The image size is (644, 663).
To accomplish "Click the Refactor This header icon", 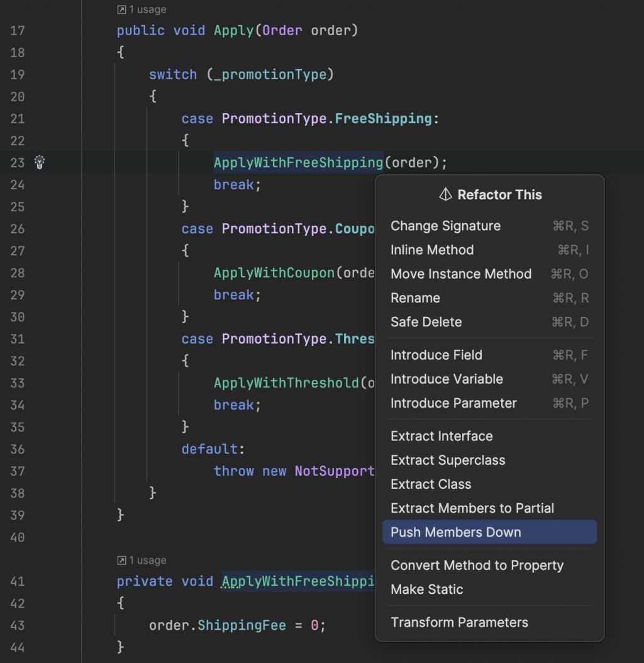I will pyautogui.click(x=445, y=195).
